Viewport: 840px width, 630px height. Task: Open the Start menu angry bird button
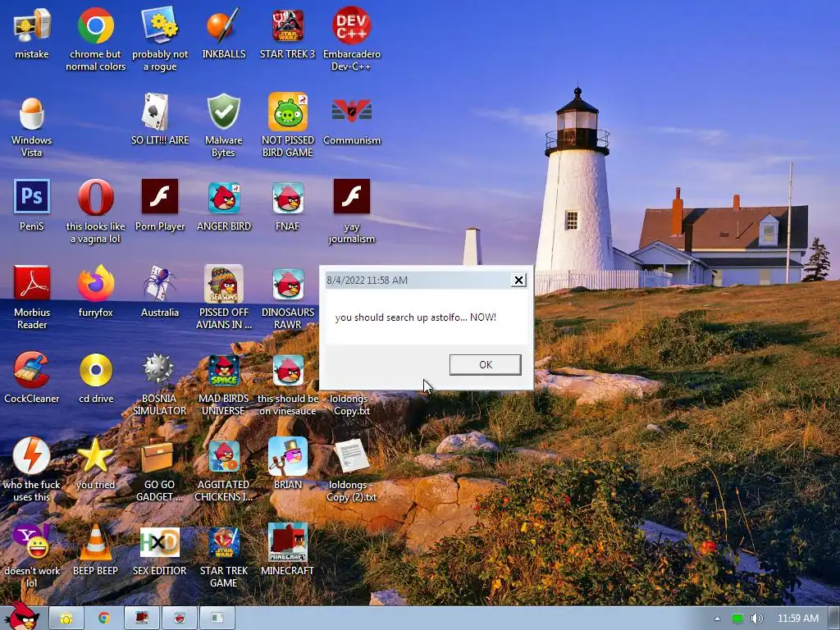[x=23, y=617]
